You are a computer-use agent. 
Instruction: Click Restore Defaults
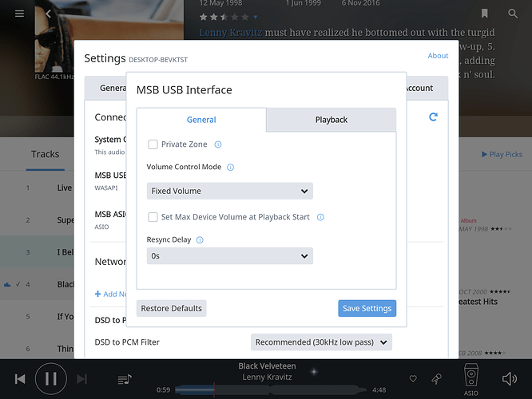point(171,308)
